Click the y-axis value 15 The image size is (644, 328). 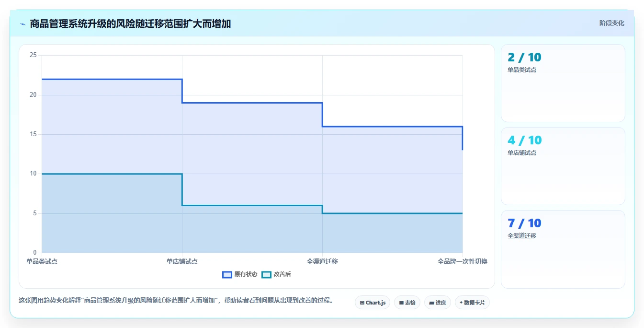[33, 134]
